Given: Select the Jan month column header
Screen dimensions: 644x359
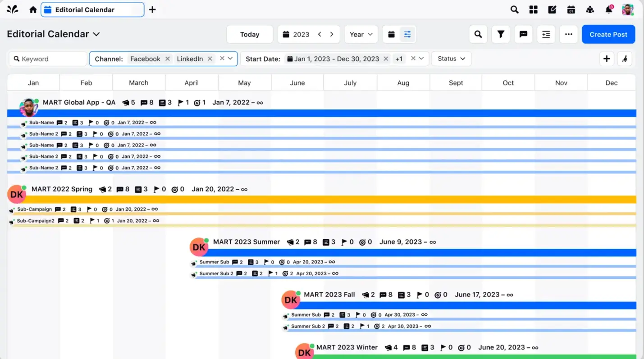Looking at the screenshot, I should tap(33, 83).
